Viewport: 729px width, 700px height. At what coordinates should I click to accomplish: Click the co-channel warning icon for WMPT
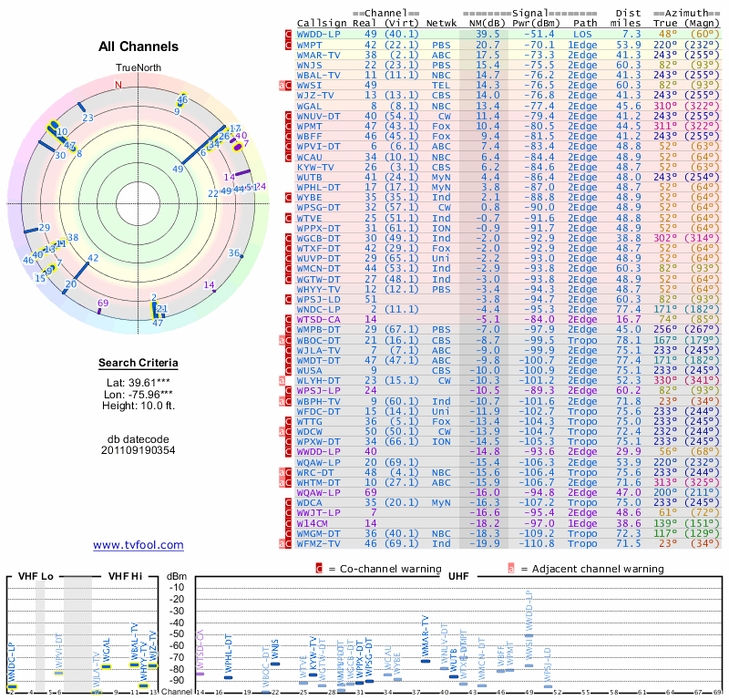click(x=288, y=45)
